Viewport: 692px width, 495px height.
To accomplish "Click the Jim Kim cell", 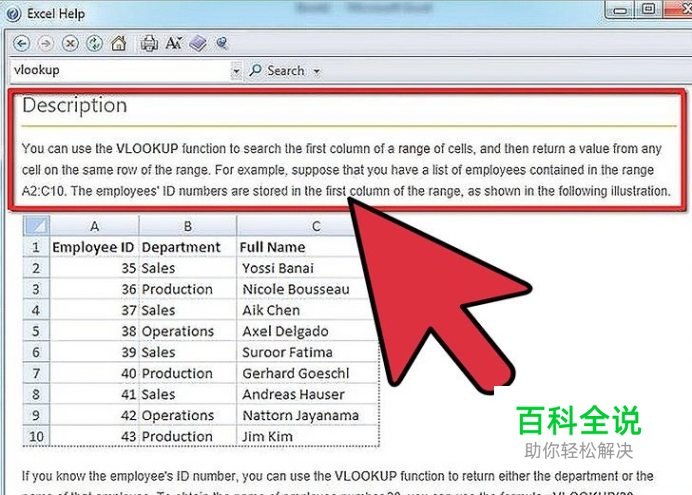I will (308, 437).
